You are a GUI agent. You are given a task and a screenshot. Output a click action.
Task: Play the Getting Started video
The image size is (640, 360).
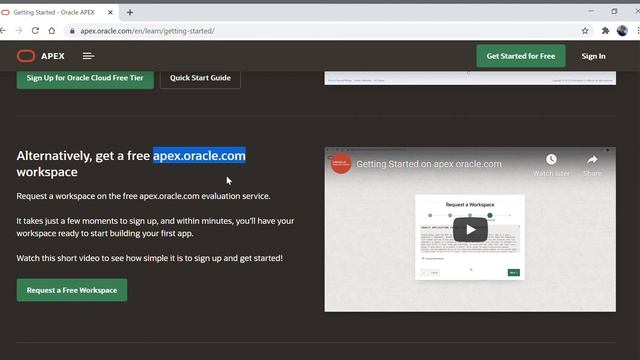pos(470,230)
